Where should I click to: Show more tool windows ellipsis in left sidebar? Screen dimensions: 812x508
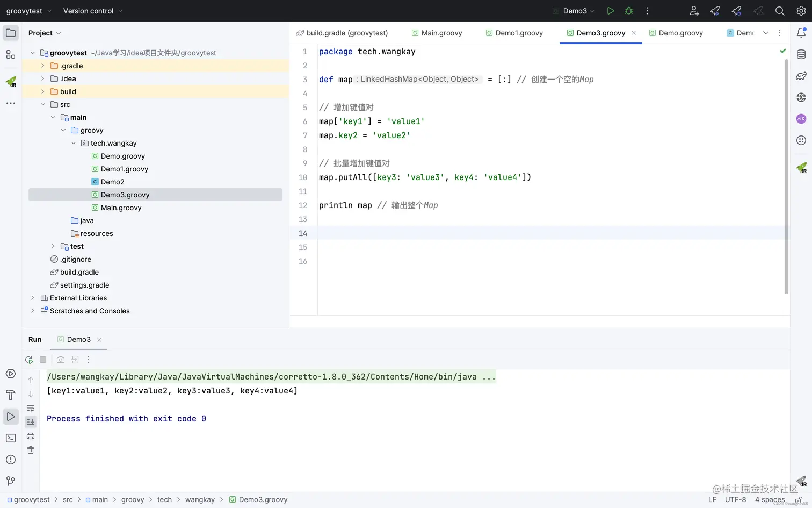(11, 103)
